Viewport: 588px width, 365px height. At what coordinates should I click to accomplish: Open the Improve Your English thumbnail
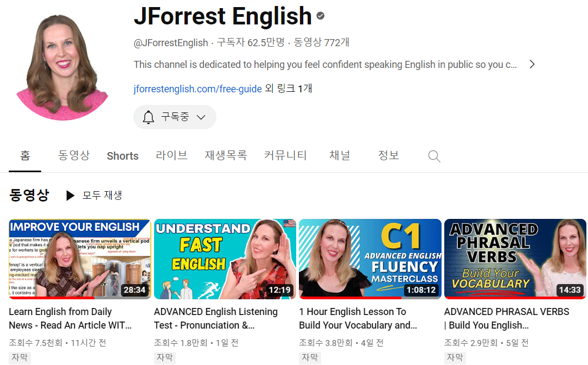coord(80,259)
